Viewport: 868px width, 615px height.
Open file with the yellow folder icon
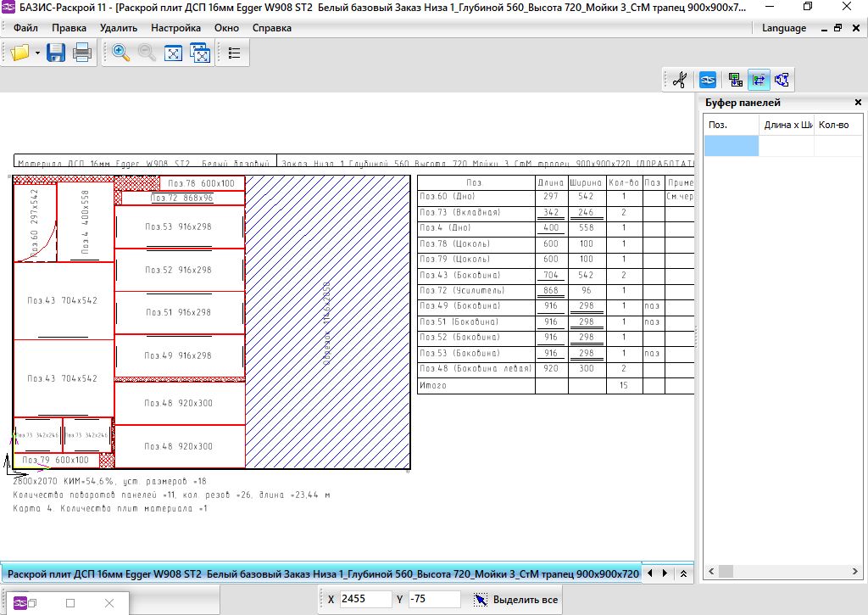coord(20,53)
